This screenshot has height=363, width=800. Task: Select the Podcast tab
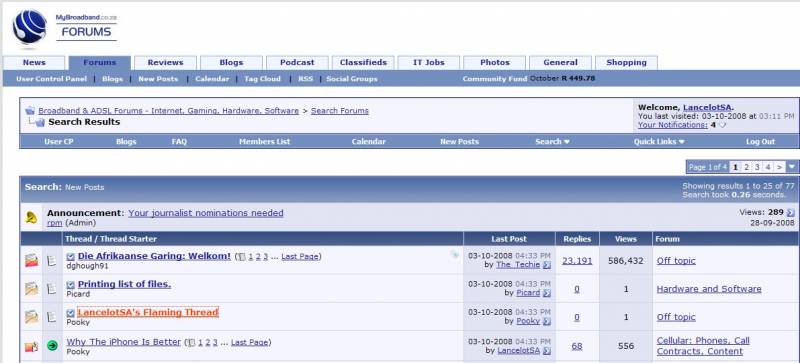click(297, 62)
